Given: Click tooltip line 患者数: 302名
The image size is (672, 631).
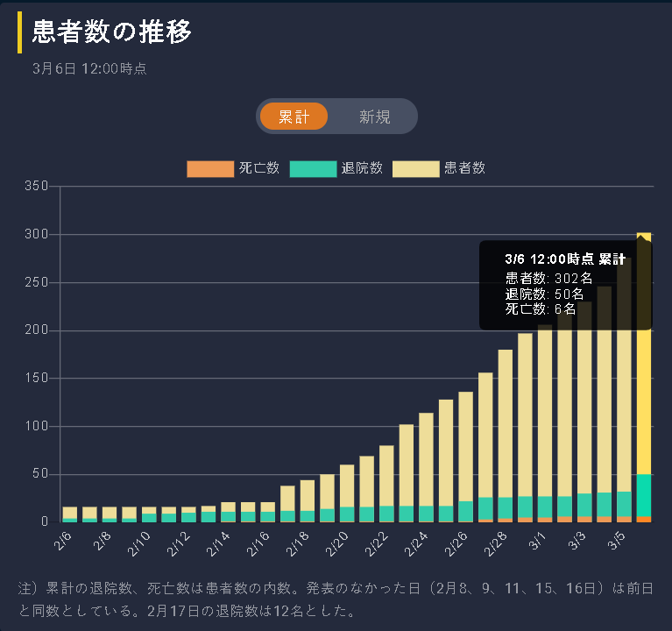Looking at the screenshot, I should click(x=548, y=278).
